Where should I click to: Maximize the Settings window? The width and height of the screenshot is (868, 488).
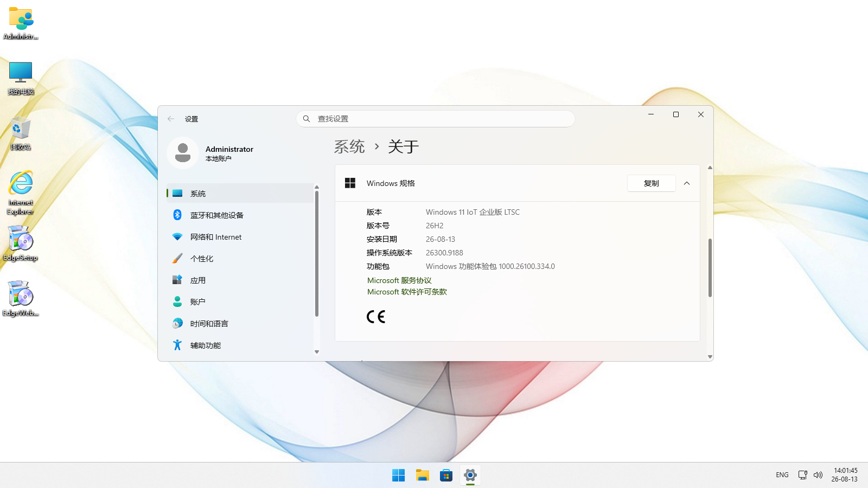[x=676, y=114]
